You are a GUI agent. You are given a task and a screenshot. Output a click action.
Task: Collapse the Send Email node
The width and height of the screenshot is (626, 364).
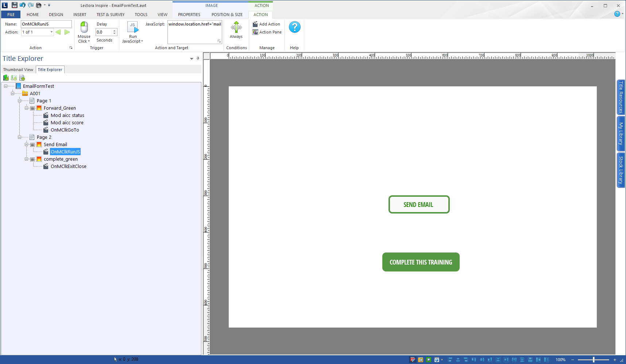click(26, 145)
